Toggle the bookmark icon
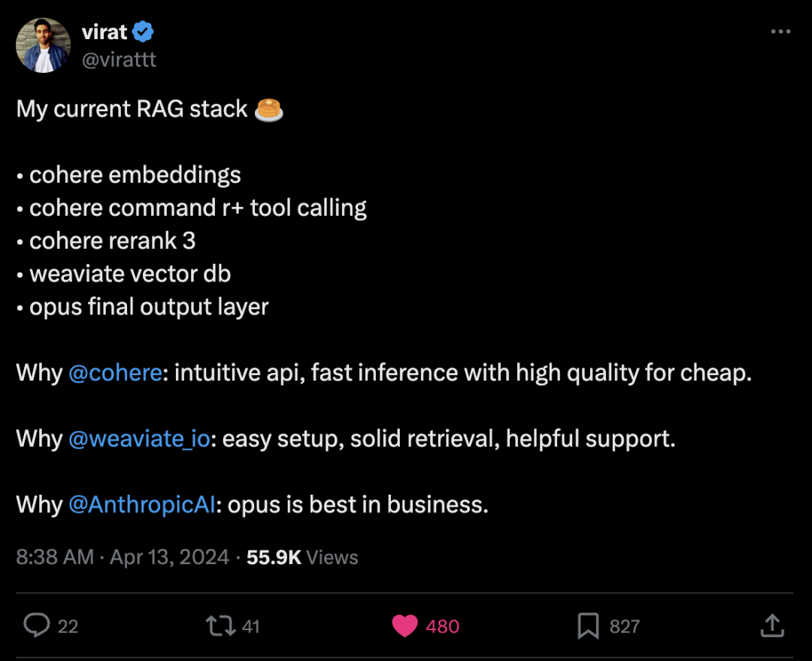The height and width of the screenshot is (661, 812). [x=588, y=626]
